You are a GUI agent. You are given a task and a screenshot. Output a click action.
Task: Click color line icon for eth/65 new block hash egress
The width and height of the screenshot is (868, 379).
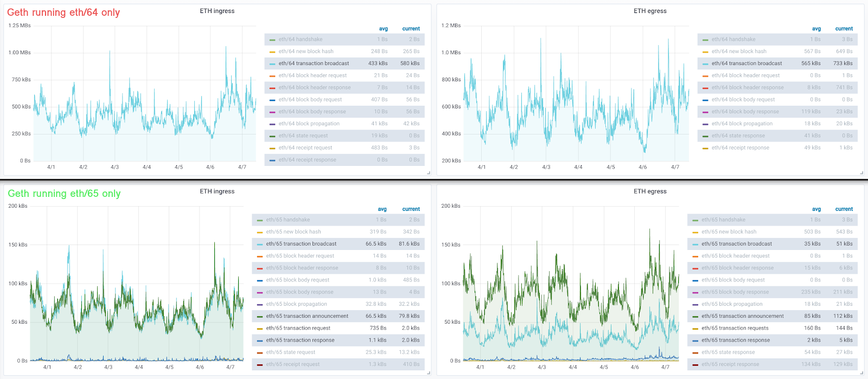click(x=695, y=232)
